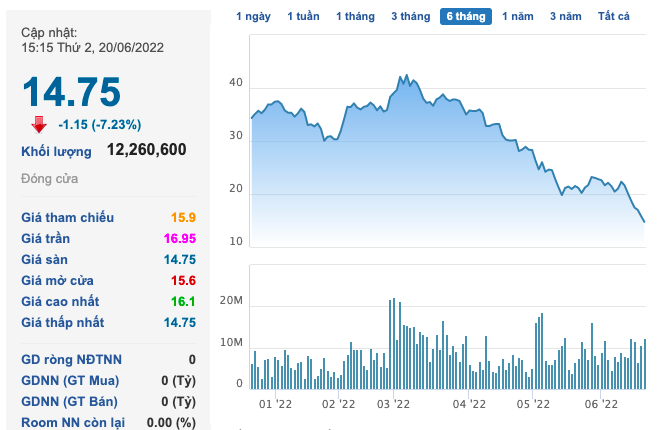The image size is (660, 430).
Task: Switch chart to '1 tuần' range
Action: click(x=304, y=16)
